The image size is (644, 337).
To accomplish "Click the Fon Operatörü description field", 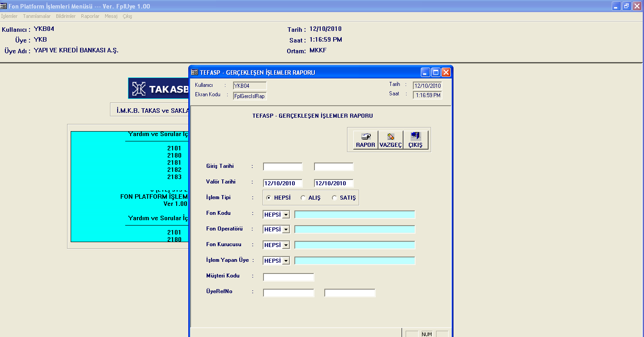I will pyautogui.click(x=355, y=230).
